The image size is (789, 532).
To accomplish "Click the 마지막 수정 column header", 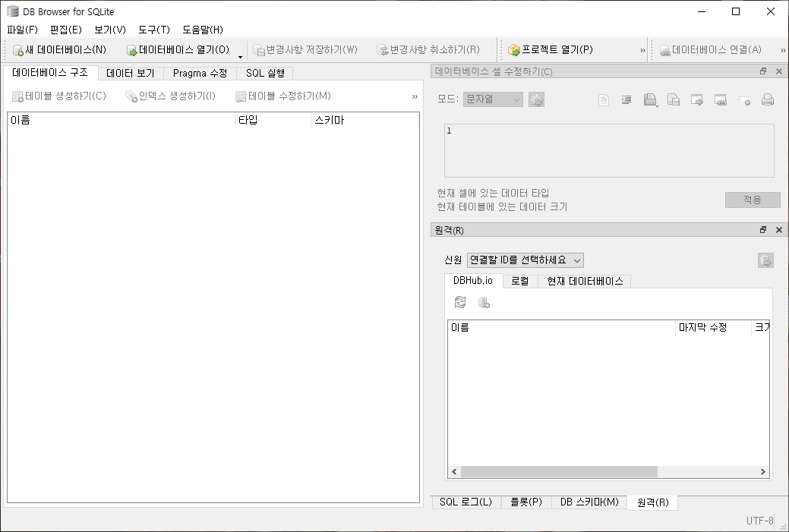I will (713, 327).
